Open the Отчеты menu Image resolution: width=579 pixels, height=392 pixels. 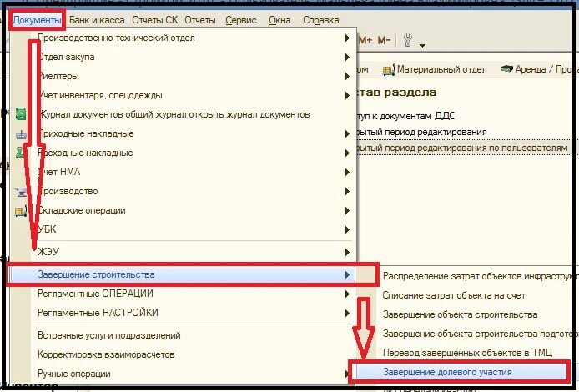[200, 20]
